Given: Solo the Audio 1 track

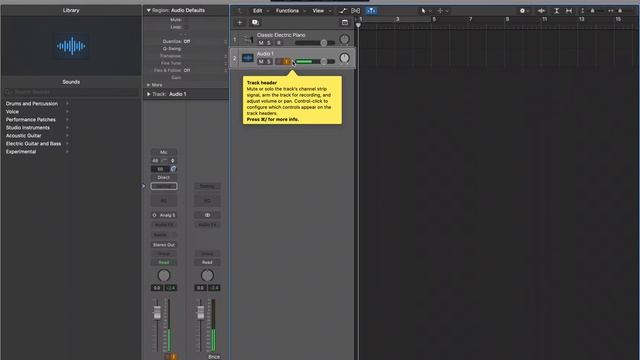Looking at the screenshot, I should point(269,62).
